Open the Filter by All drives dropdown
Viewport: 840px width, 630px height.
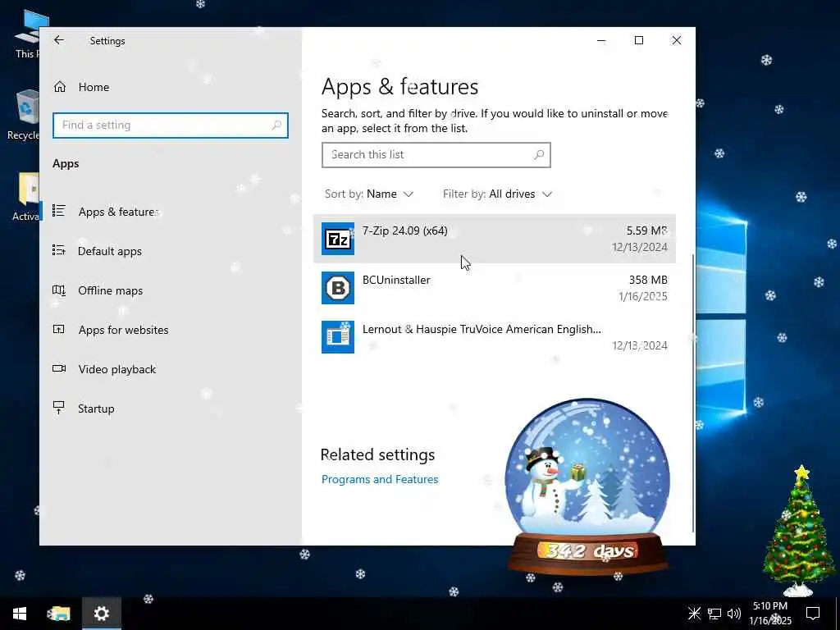click(497, 194)
